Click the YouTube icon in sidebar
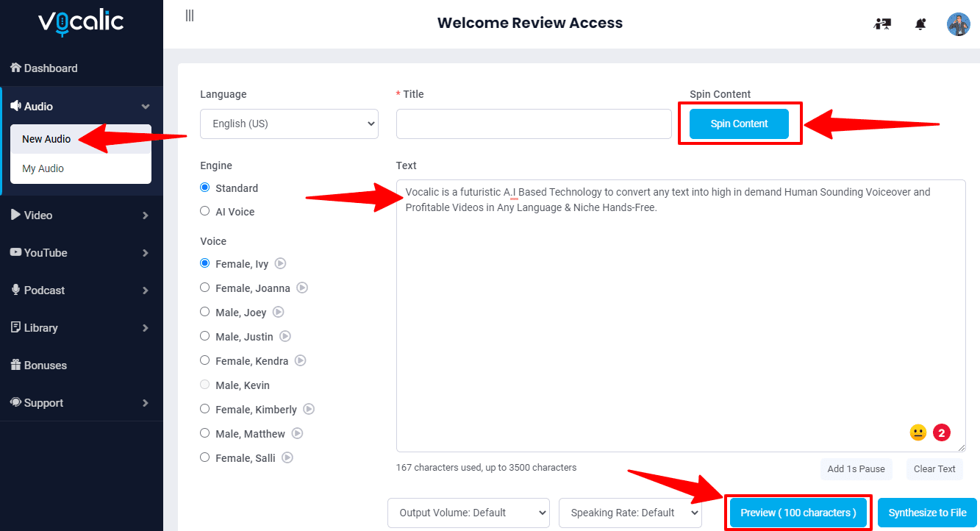 tap(15, 252)
